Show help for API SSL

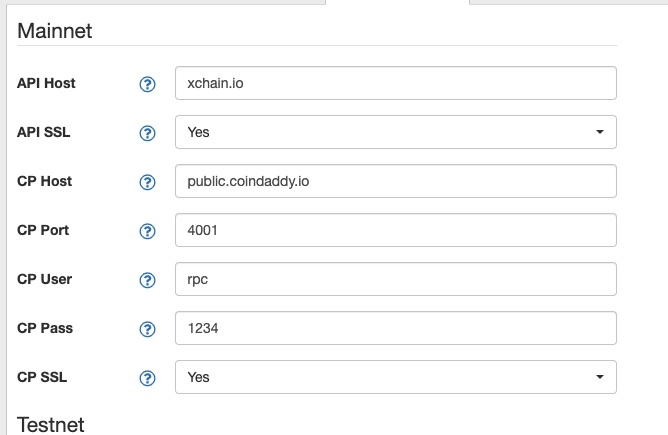(147, 133)
